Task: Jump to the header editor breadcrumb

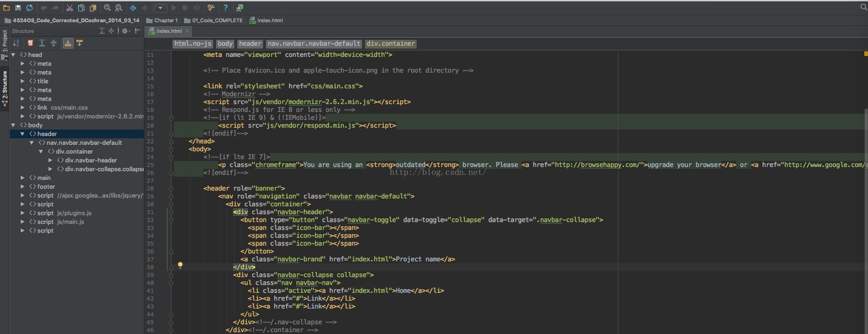Action: 250,43
